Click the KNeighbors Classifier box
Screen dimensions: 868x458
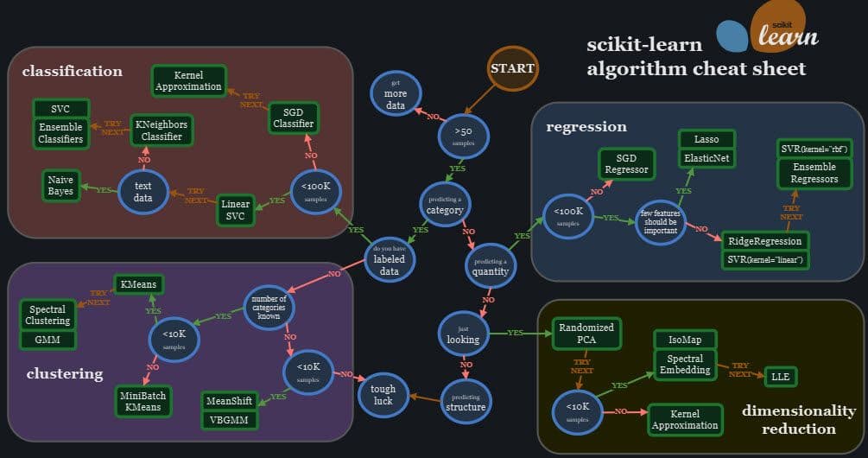click(162, 130)
